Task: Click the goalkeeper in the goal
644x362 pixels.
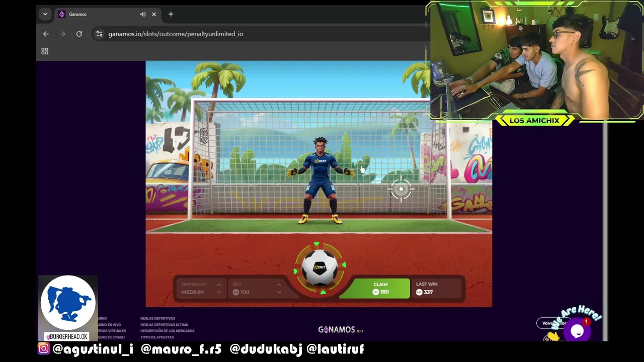Action: 320,180
